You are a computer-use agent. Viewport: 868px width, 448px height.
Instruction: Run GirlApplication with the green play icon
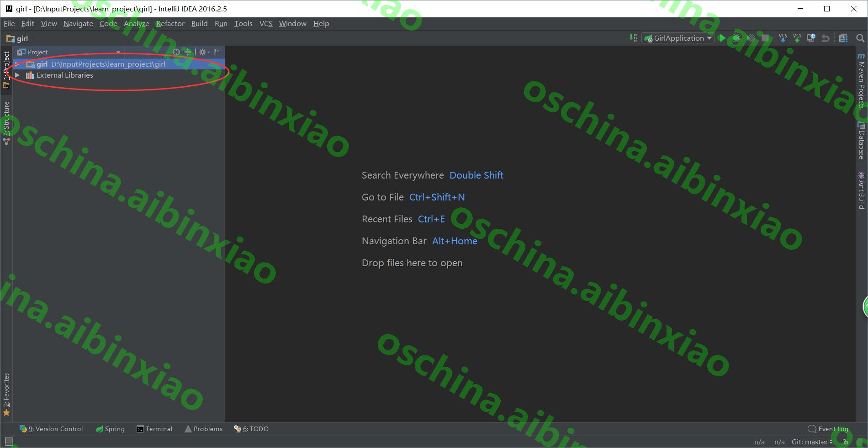[x=722, y=38]
